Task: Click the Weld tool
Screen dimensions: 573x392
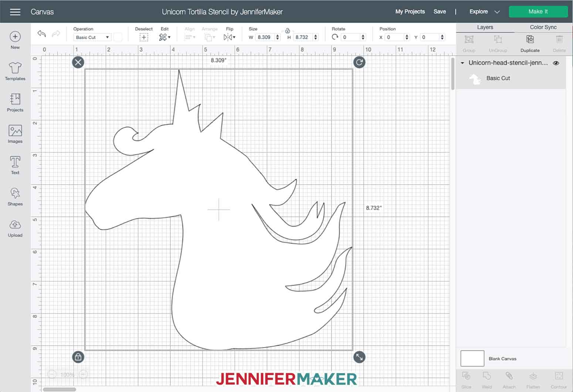Action: tap(486, 380)
